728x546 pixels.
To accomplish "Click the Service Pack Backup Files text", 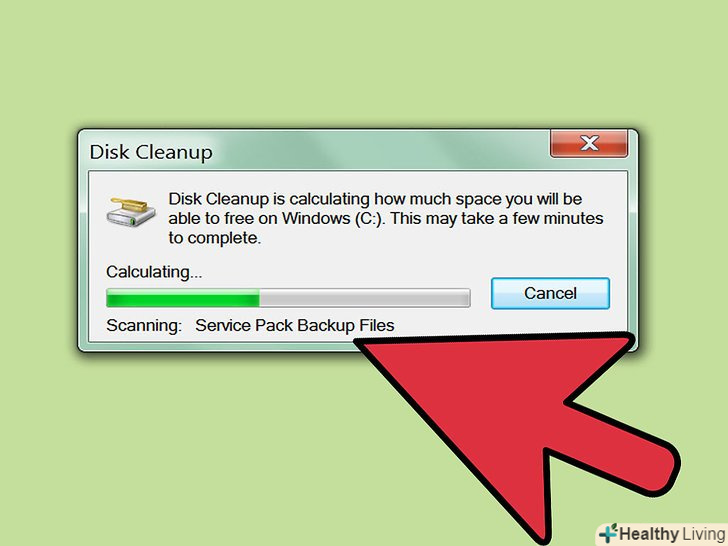I will point(295,325).
